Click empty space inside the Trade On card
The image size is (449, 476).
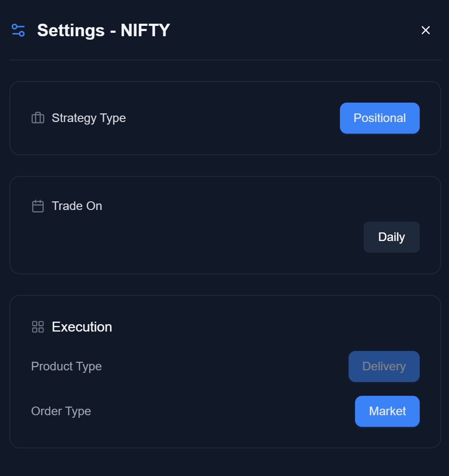194,241
